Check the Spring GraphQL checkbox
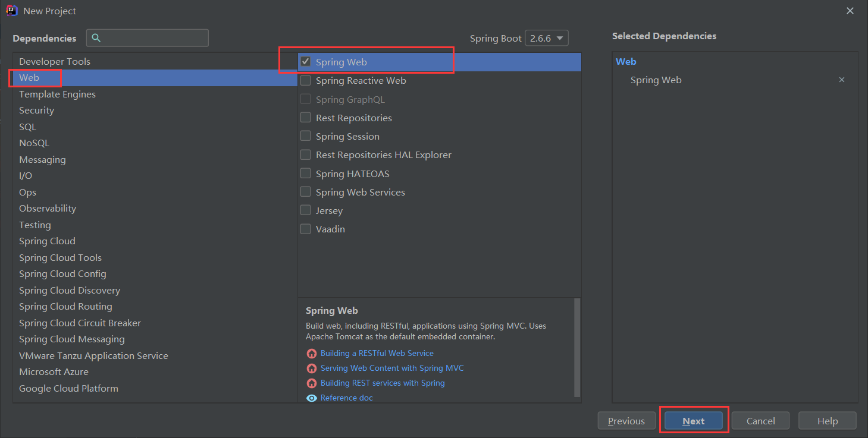The image size is (868, 438). click(306, 99)
